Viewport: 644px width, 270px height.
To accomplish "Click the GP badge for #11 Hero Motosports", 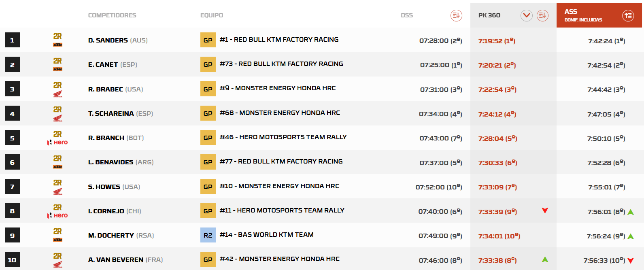I will point(208,211).
